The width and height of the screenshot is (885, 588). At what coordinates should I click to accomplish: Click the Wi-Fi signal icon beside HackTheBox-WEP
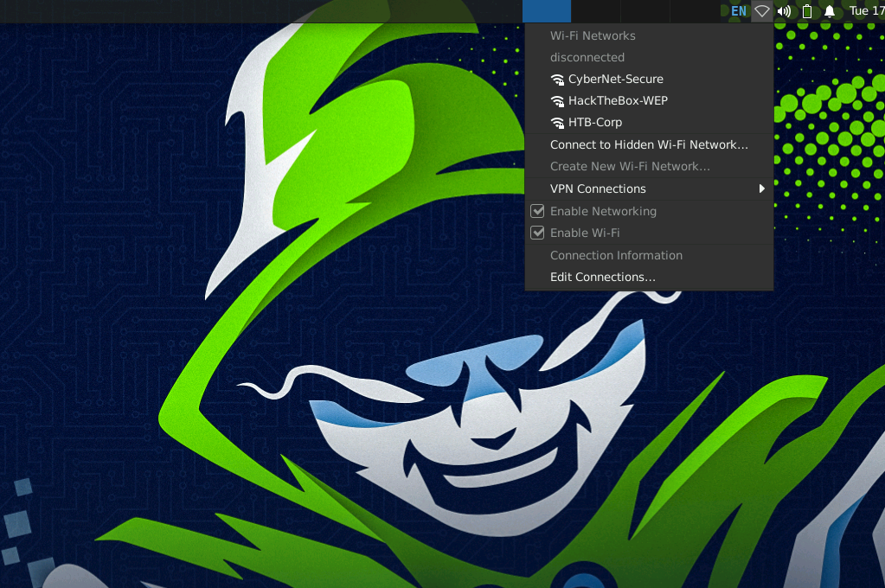pos(557,101)
